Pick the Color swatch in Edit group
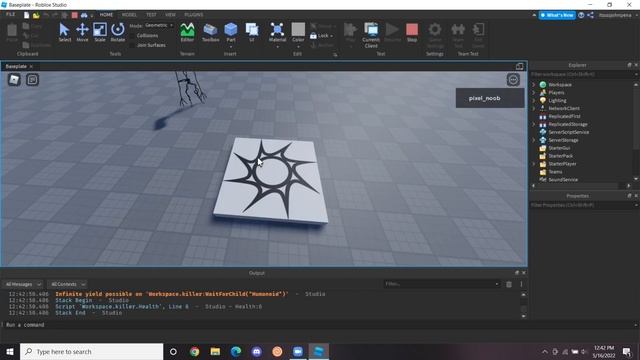This screenshot has height=360, width=640. point(298,29)
